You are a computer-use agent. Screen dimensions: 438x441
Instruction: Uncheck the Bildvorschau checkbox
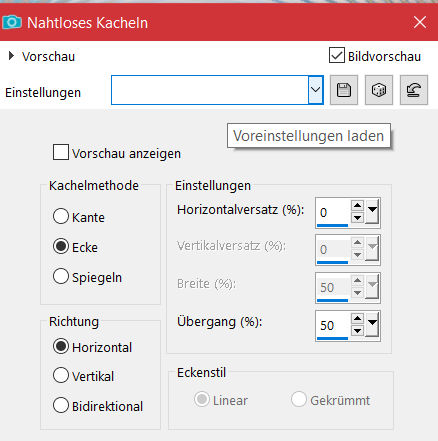click(x=337, y=55)
